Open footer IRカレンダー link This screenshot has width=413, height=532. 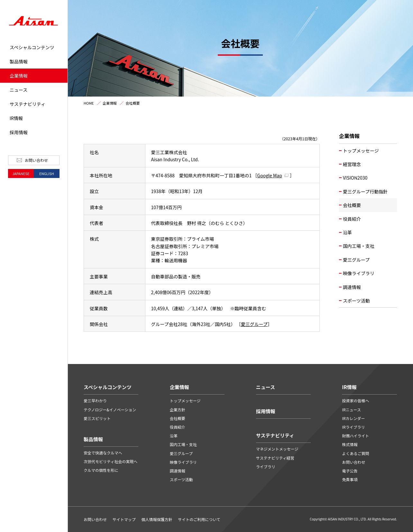tap(353, 419)
